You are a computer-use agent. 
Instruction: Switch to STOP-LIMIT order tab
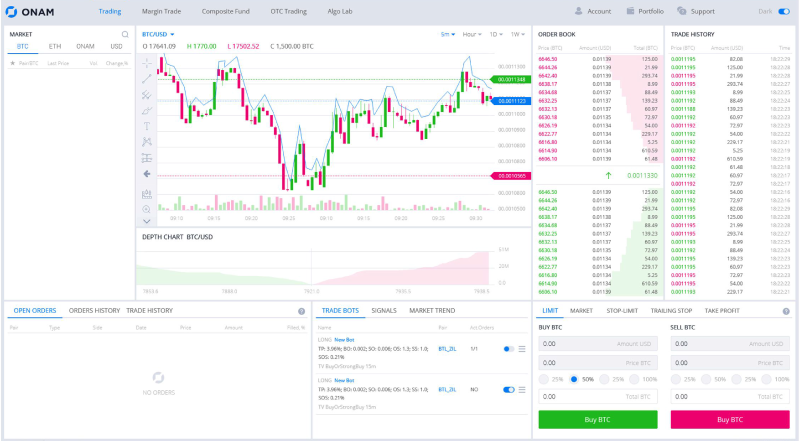point(622,310)
